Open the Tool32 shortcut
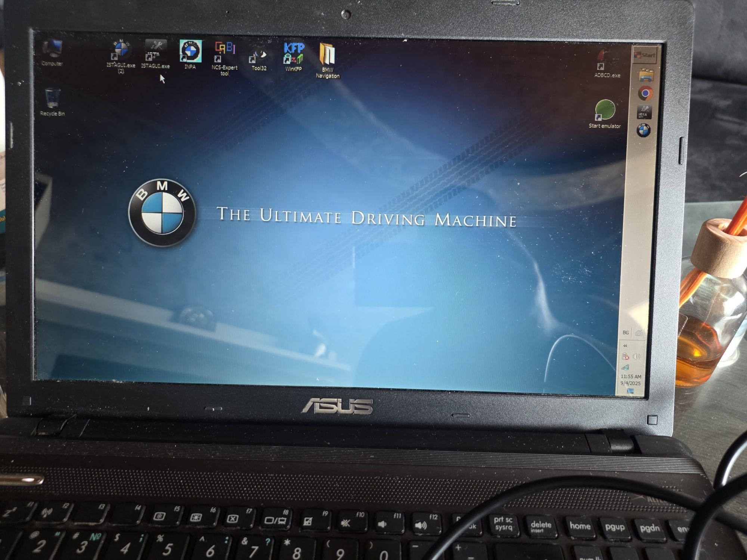The width and height of the screenshot is (747, 560). click(x=259, y=59)
